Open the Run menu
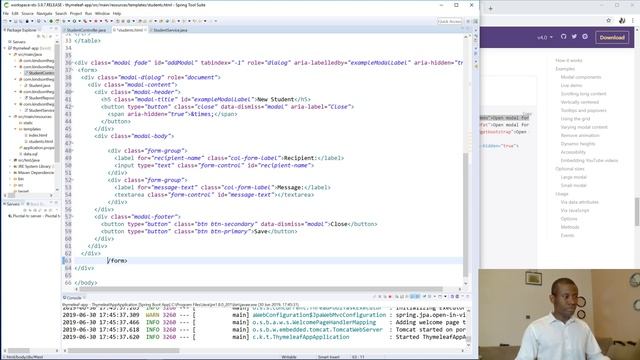640x360 pixels. coord(89,13)
